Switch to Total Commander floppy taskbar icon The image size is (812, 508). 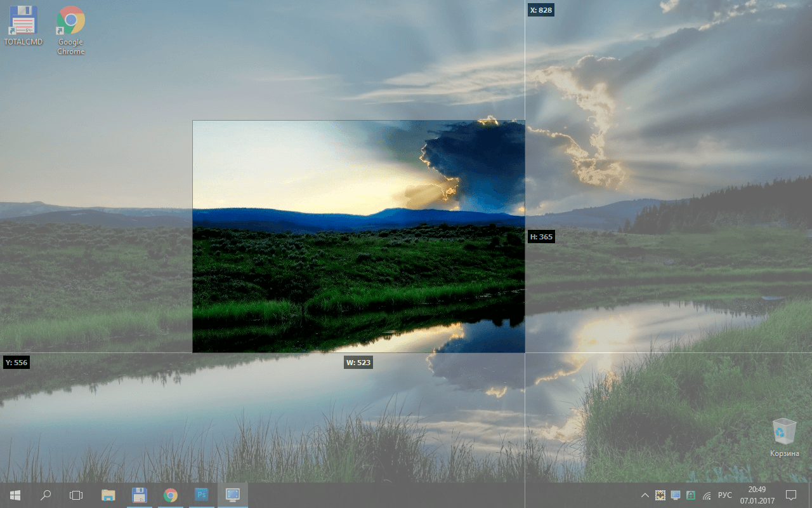[140, 495]
